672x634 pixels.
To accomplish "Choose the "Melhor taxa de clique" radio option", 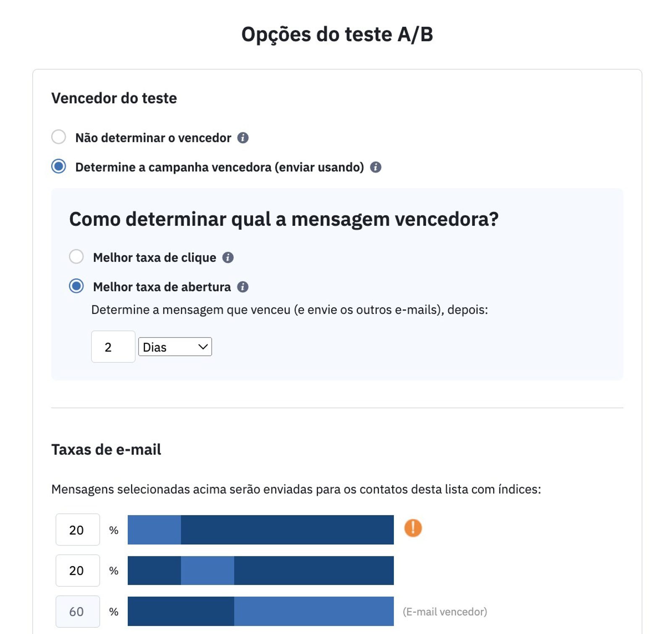I will [x=76, y=257].
